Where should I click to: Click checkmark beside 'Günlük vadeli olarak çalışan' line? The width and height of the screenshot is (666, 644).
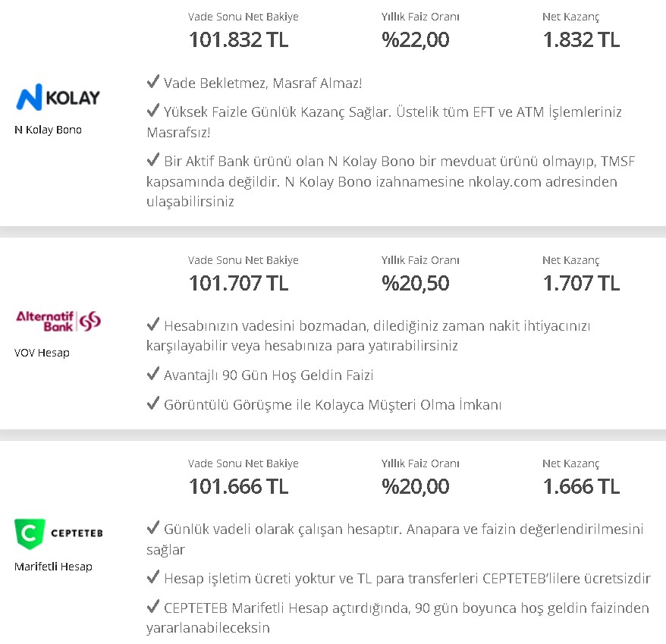tap(153, 527)
